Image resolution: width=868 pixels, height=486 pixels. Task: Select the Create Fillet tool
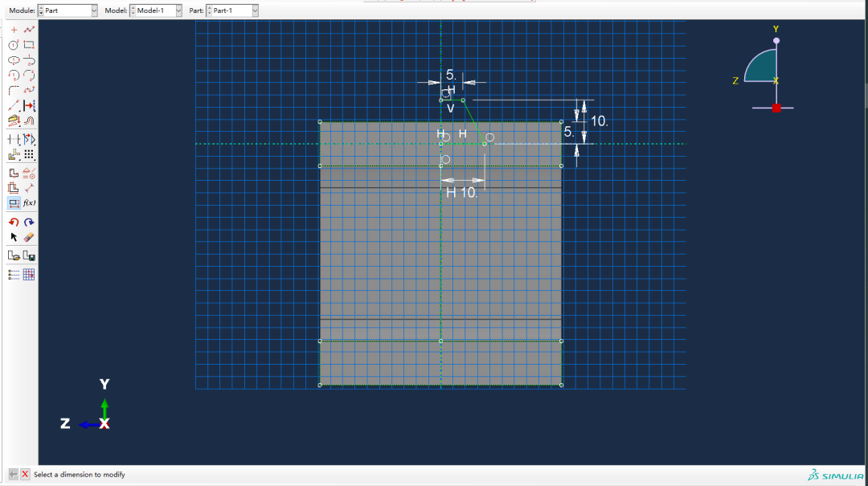14,90
